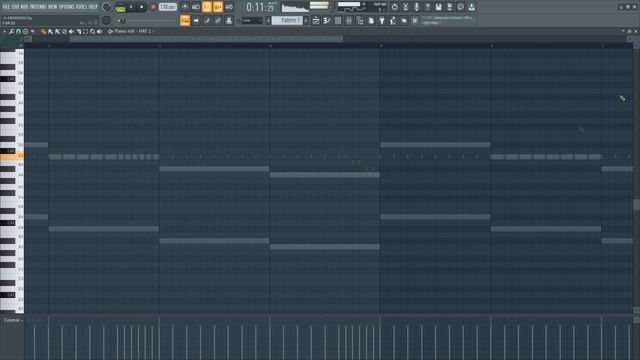Open the FILE menu
640x360 pixels.
coord(6,7)
